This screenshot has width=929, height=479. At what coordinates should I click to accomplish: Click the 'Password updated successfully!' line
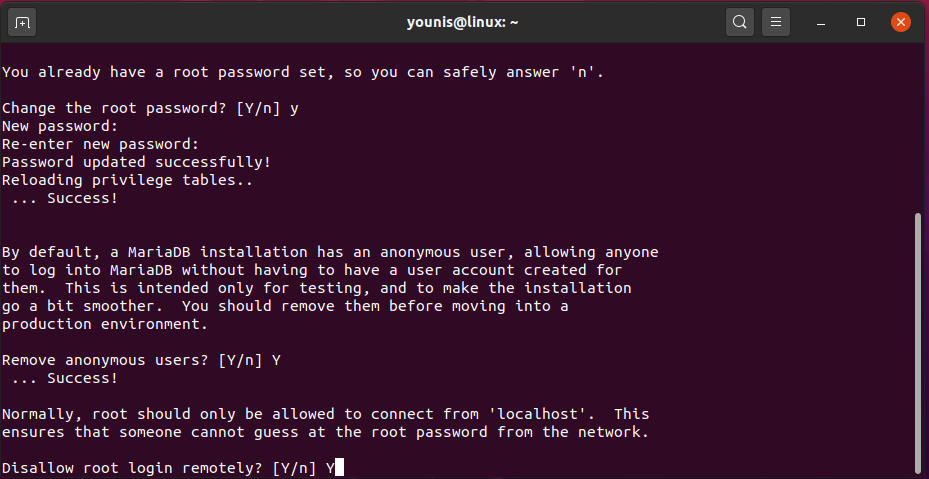[x=136, y=162]
